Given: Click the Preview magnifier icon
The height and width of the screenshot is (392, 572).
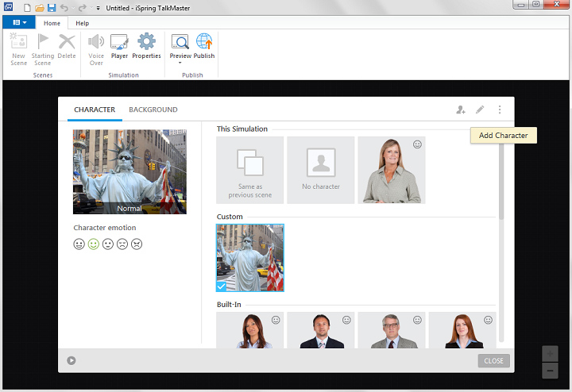Looking at the screenshot, I should click(180, 42).
